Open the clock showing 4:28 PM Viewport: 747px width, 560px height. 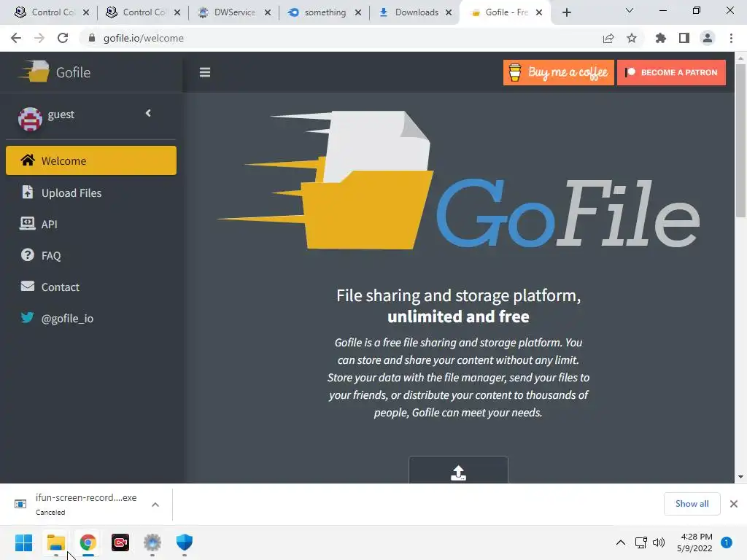point(694,542)
